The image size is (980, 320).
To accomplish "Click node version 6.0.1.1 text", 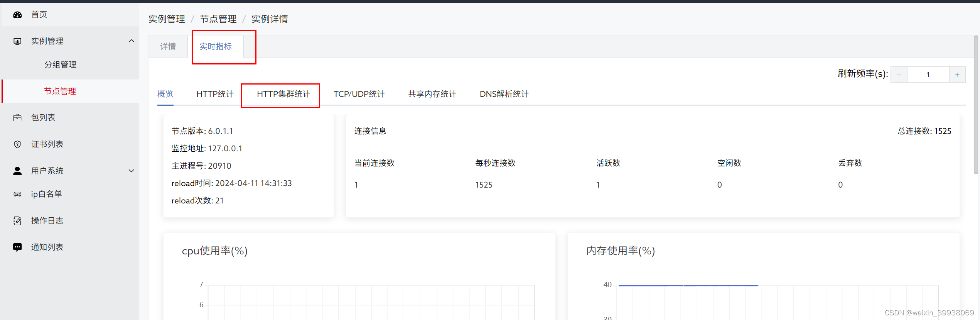I will coord(202,131).
